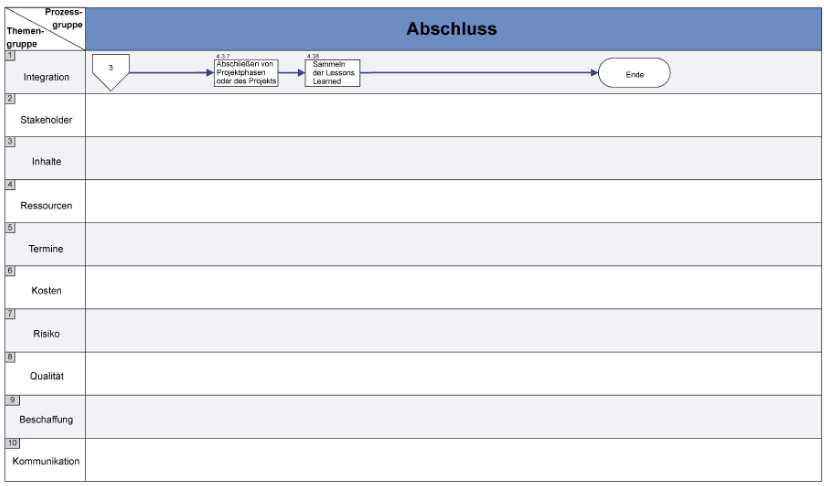Click the arrow connecting Lessons Learned to Ende
This screenshot has height=486, width=824.
(x=479, y=73)
